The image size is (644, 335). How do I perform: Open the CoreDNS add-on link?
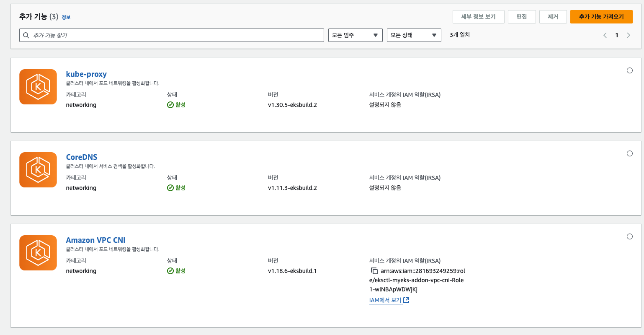pyautogui.click(x=82, y=157)
